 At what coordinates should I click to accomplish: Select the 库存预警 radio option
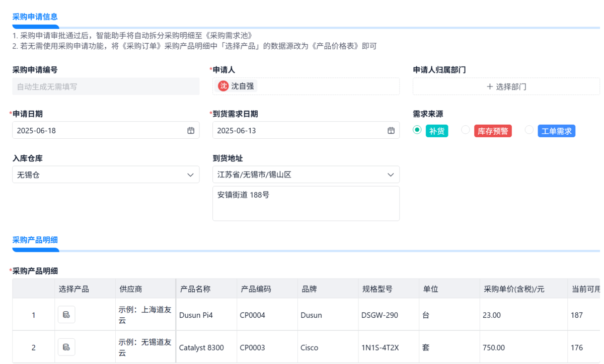pos(466,130)
